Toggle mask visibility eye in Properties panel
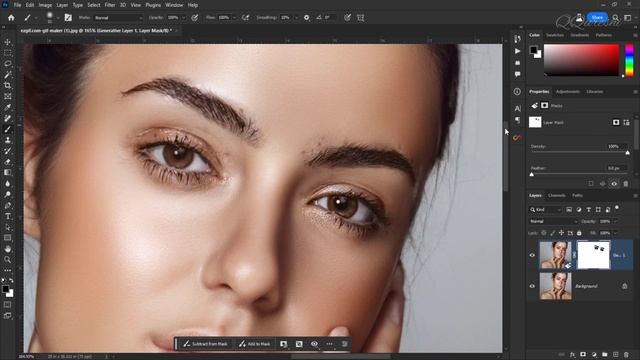 click(614, 184)
